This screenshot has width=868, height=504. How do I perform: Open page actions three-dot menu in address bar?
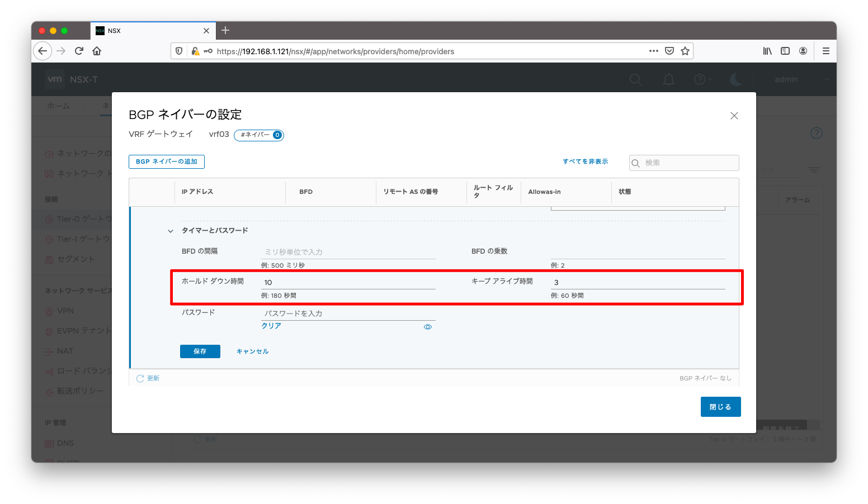point(654,51)
